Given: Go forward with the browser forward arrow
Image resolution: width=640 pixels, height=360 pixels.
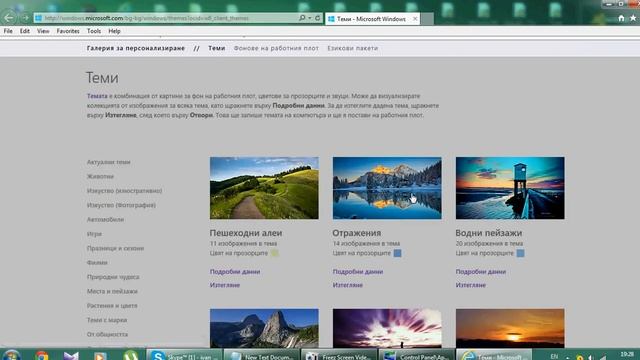Looking at the screenshot, I should (x=25, y=18).
